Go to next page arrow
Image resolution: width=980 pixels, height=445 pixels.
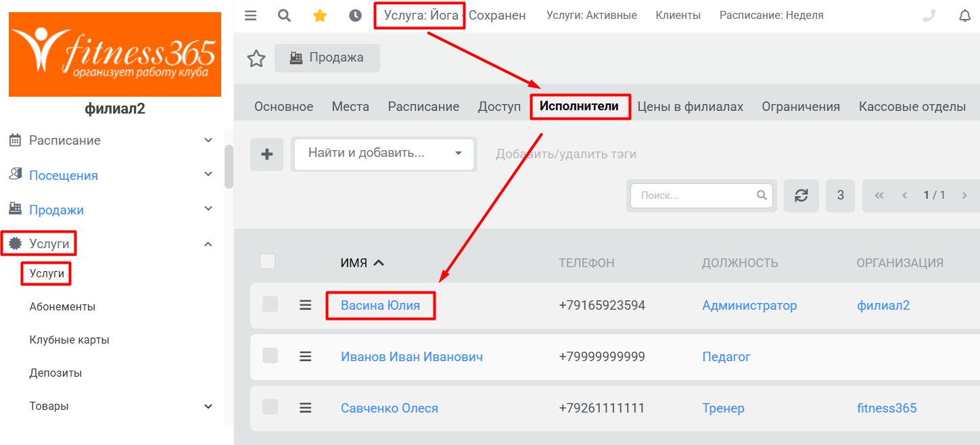(964, 195)
